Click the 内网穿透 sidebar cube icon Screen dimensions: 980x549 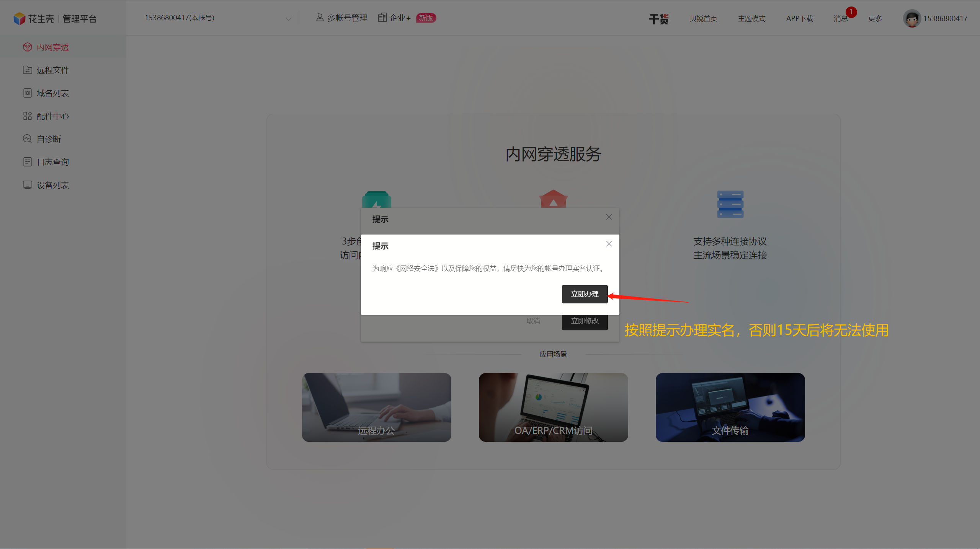[x=27, y=47]
